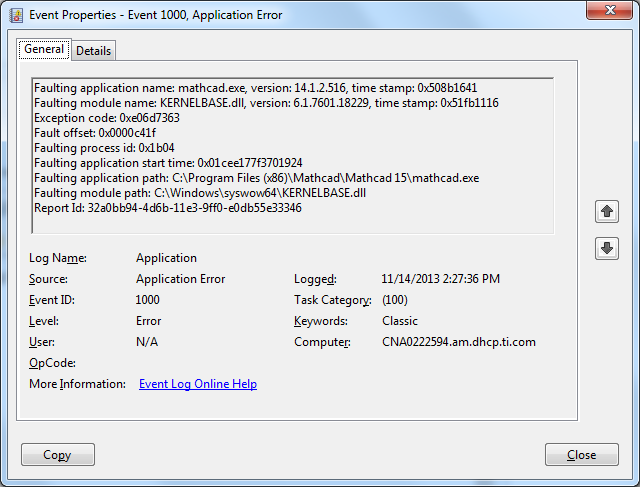Select the Faulting application name line
The height and width of the screenshot is (487, 640).
[x=256, y=88]
